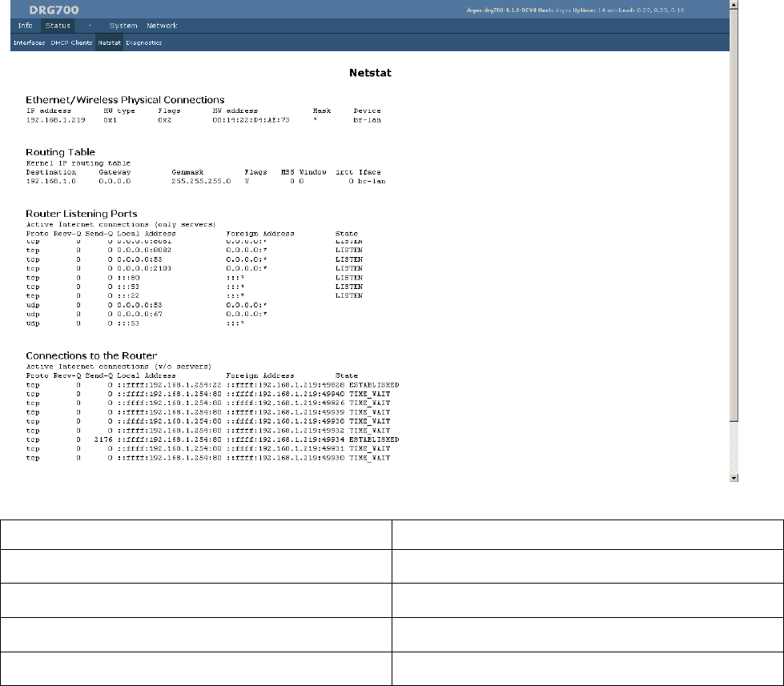Open the Interfaces sub-tab

29,43
